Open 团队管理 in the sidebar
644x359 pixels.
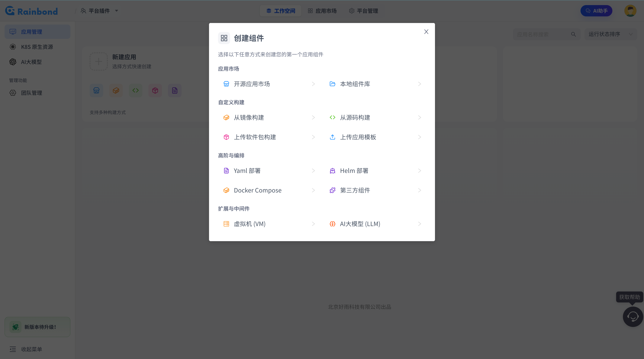pyautogui.click(x=37, y=93)
